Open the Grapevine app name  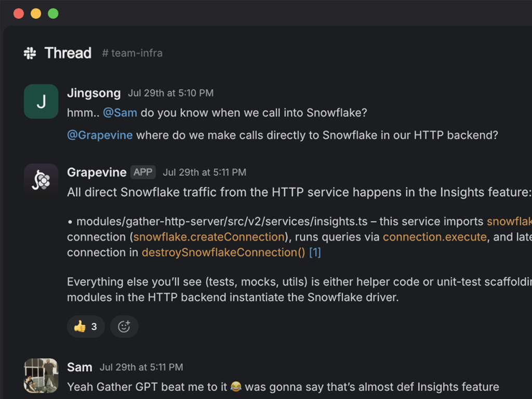97,172
